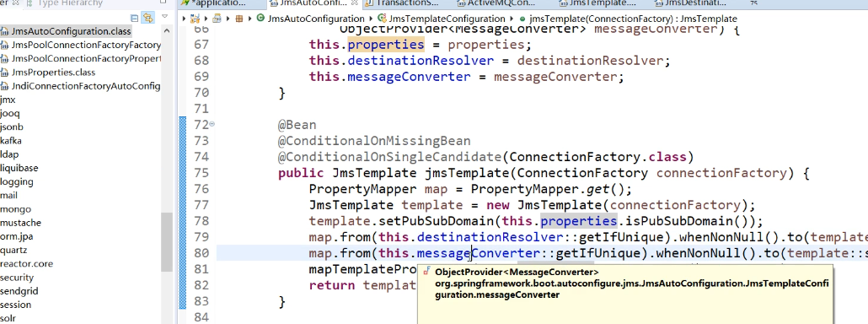This screenshot has width=868, height=324.
Task: Collapse all in the Package Explorer toolbar
Action: [135, 18]
